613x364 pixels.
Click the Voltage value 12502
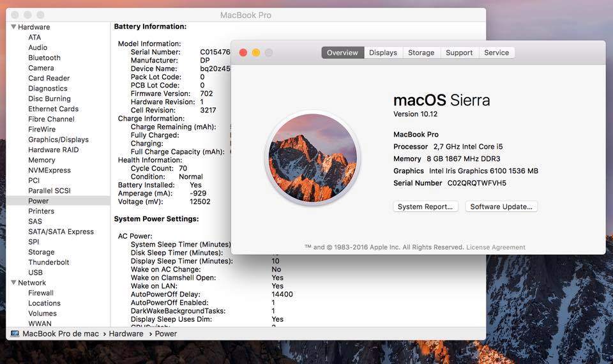click(x=200, y=202)
